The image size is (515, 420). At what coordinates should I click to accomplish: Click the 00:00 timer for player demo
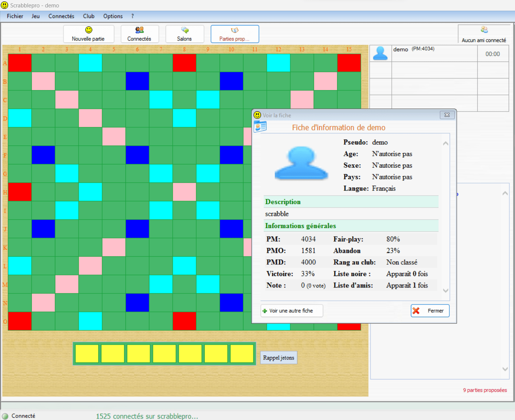[x=492, y=54]
